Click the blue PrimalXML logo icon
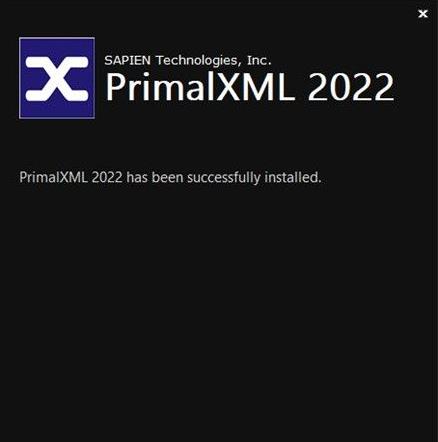This screenshot has height=442, width=438. (x=57, y=78)
